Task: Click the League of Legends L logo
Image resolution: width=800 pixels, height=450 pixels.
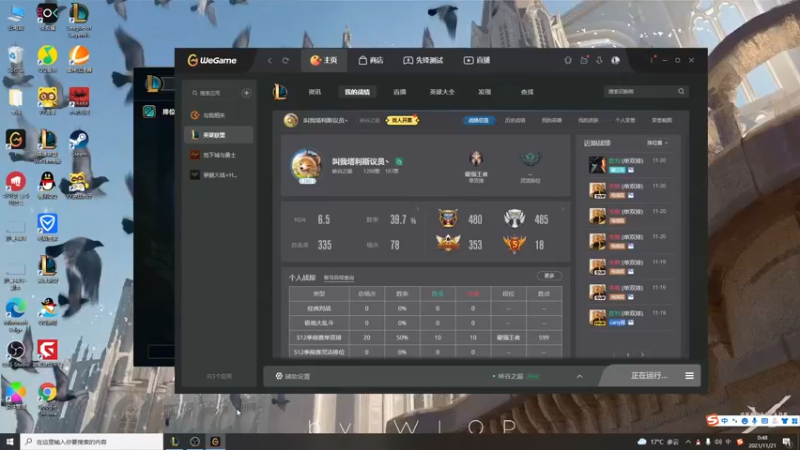Action: [280, 92]
